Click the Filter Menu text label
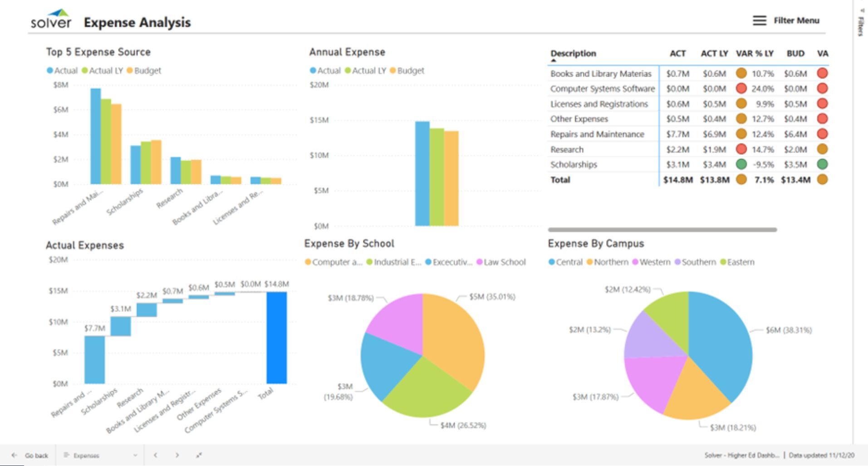This screenshot has height=466, width=868. coord(796,20)
